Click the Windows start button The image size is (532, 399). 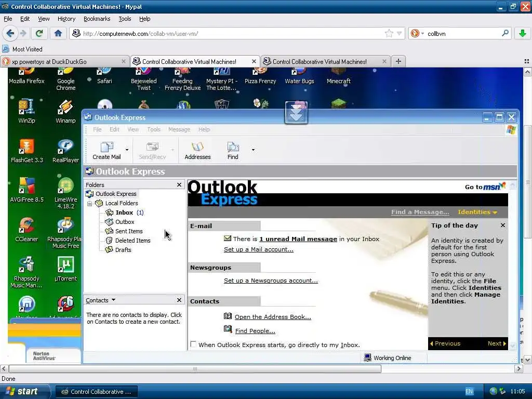coord(24,392)
